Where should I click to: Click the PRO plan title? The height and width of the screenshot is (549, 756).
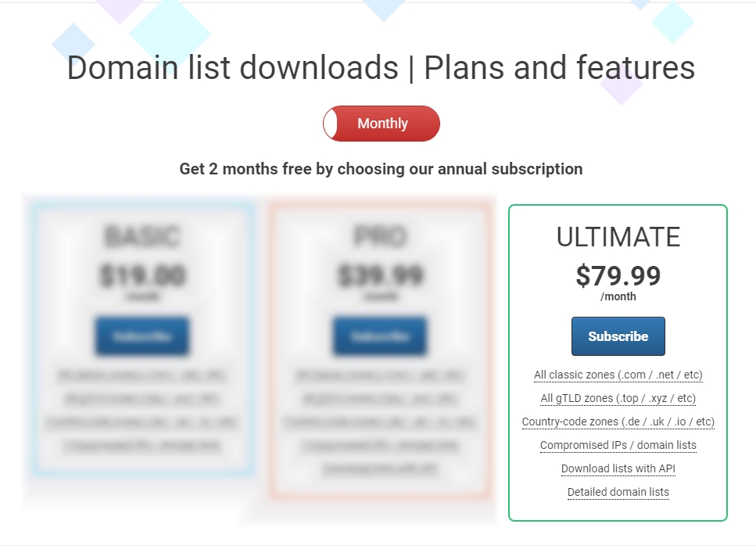tap(380, 236)
